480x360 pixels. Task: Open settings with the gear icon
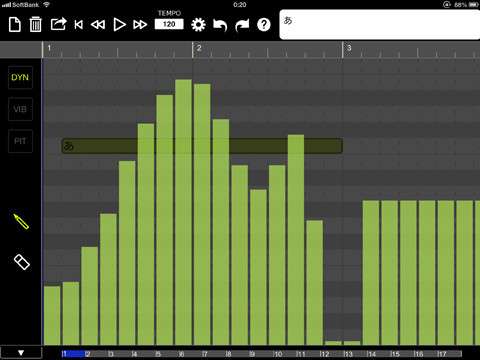pyautogui.click(x=198, y=25)
